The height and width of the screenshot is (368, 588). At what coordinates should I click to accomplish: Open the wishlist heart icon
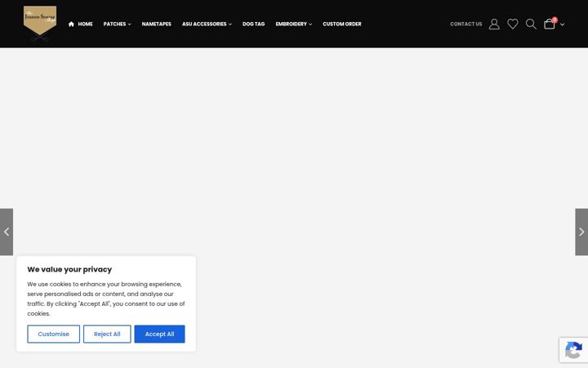513,24
